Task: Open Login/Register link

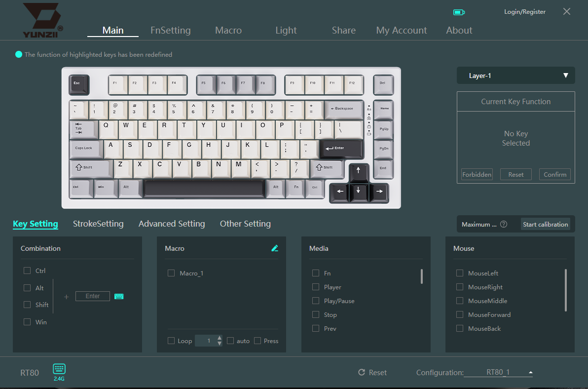Action: point(525,12)
